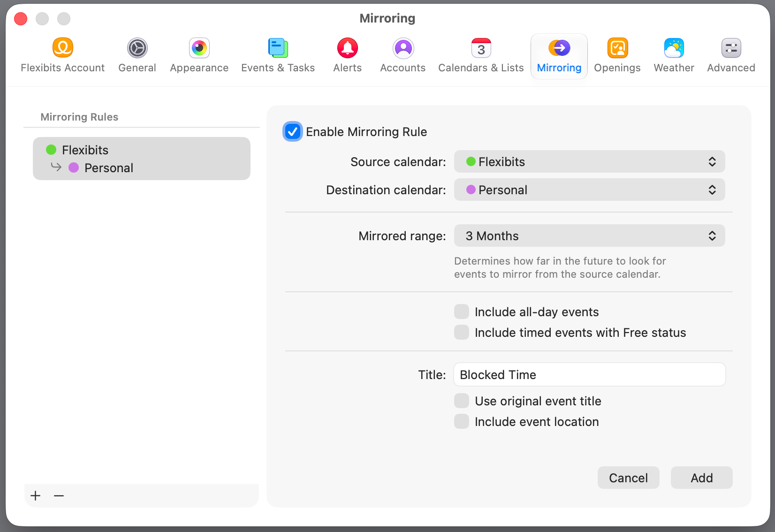
Task: Click the redirect arrow beside Personal rule
Action: click(x=56, y=167)
